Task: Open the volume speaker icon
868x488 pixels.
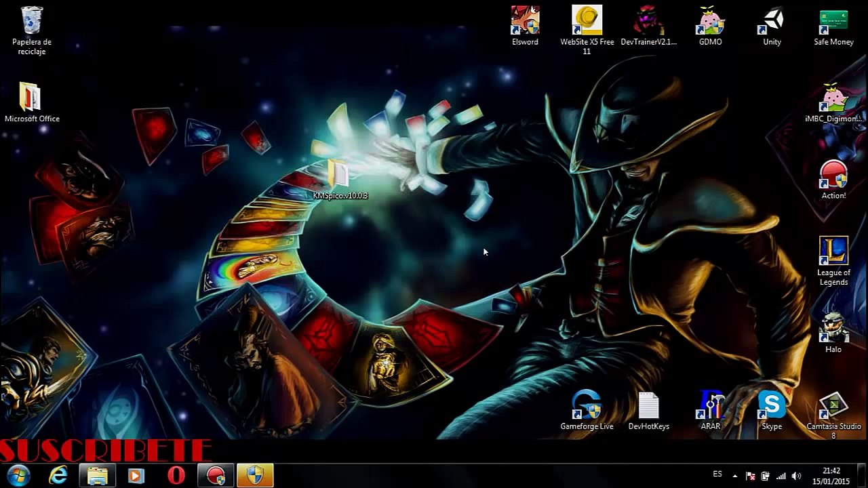Action: 796,476
